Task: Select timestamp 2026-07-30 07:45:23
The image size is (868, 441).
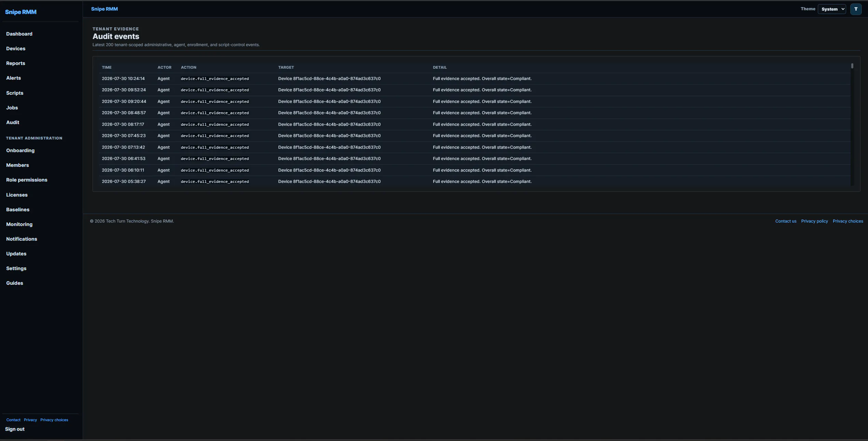Action: click(x=124, y=136)
